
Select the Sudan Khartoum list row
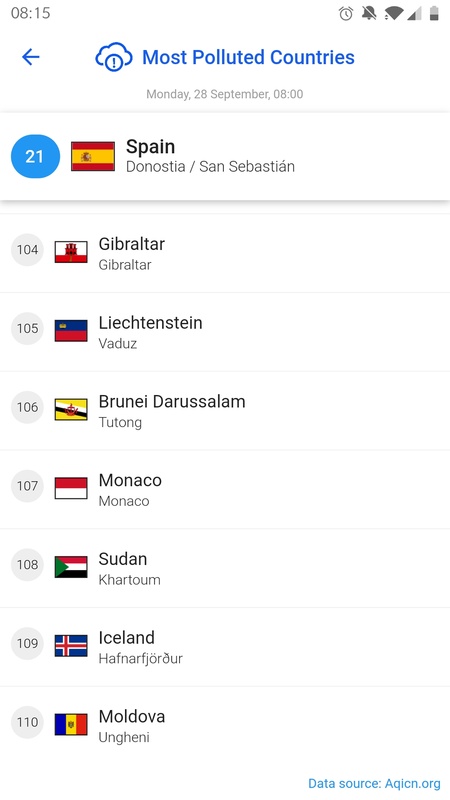pos(225,568)
